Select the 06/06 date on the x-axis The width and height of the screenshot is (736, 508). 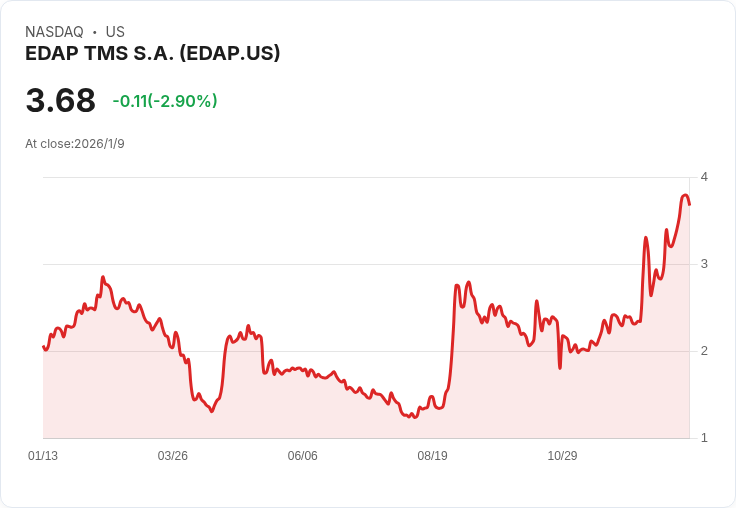pyautogui.click(x=303, y=456)
